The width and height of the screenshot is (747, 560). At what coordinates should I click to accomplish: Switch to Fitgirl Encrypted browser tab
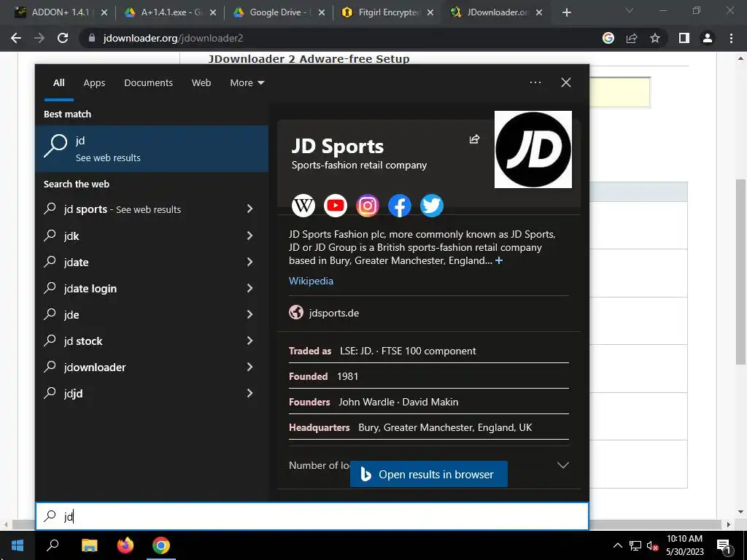coord(387,12)
